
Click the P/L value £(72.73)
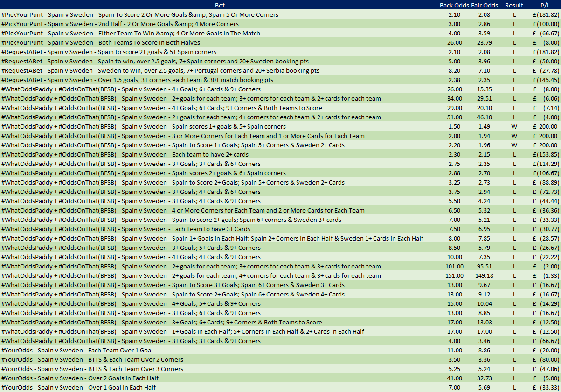click(545, 192)
